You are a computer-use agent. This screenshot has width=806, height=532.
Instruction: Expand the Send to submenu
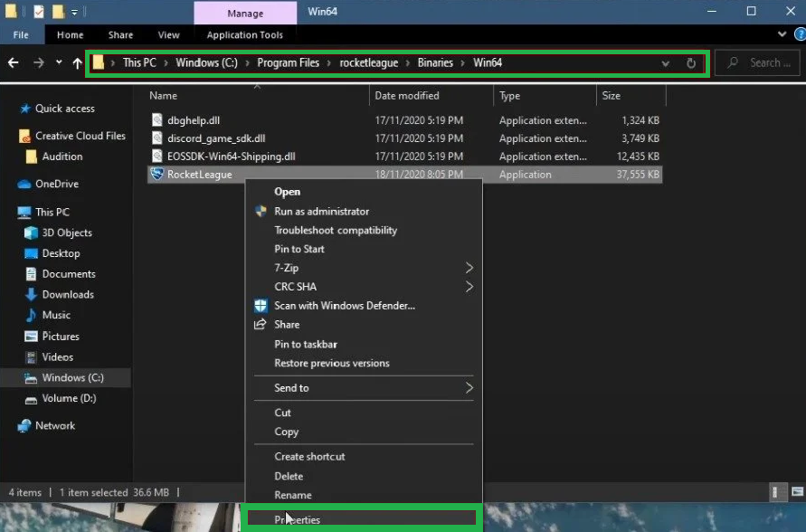tap(469, 388)
